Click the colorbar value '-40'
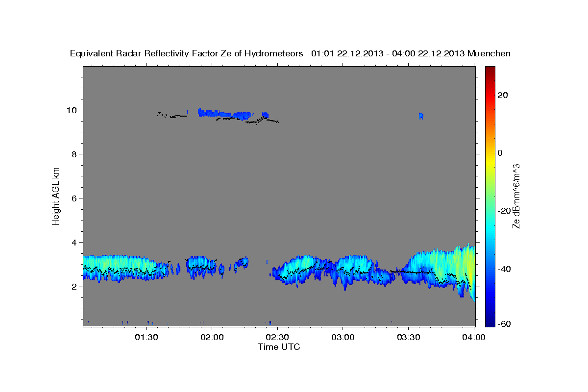 [x=505, y=269]
